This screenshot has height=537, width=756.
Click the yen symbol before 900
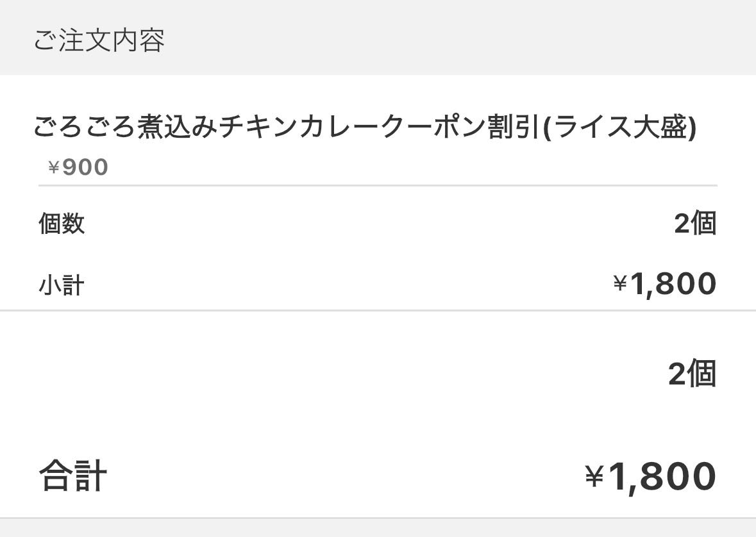[x=54, y=168]
